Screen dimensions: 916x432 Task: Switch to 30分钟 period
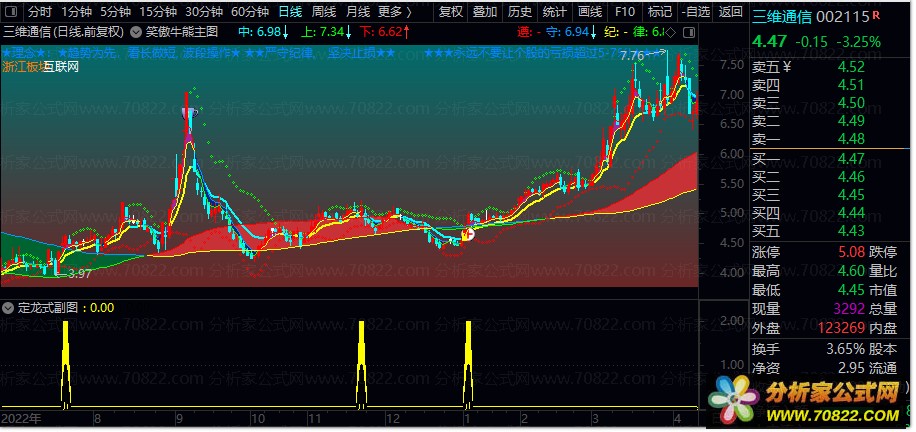coord(204,11)
